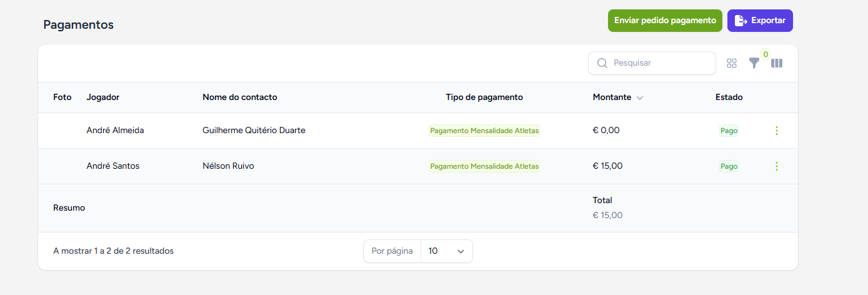
Task: Click the contact Nélson Ruivo
Action: pyautogui.click(x=228, y=166)
